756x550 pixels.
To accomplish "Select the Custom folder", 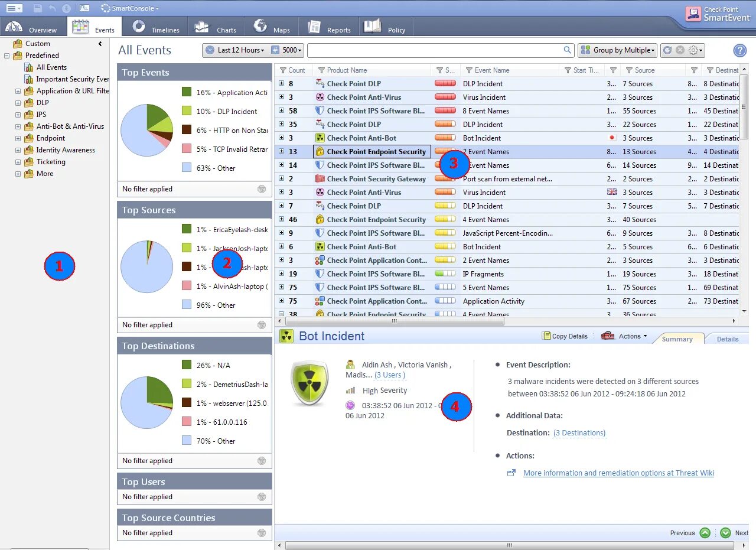I will 37,44.
